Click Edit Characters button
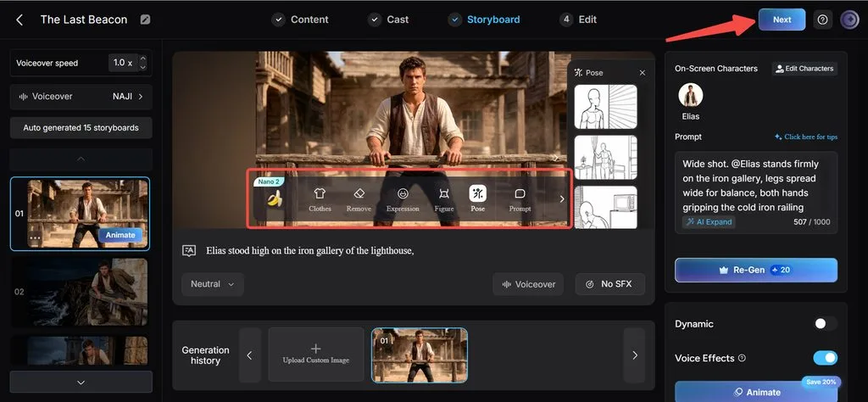Image resolution: width=868 pixels, height=402 pixels. pyautogui.click(x=804, y=69)
